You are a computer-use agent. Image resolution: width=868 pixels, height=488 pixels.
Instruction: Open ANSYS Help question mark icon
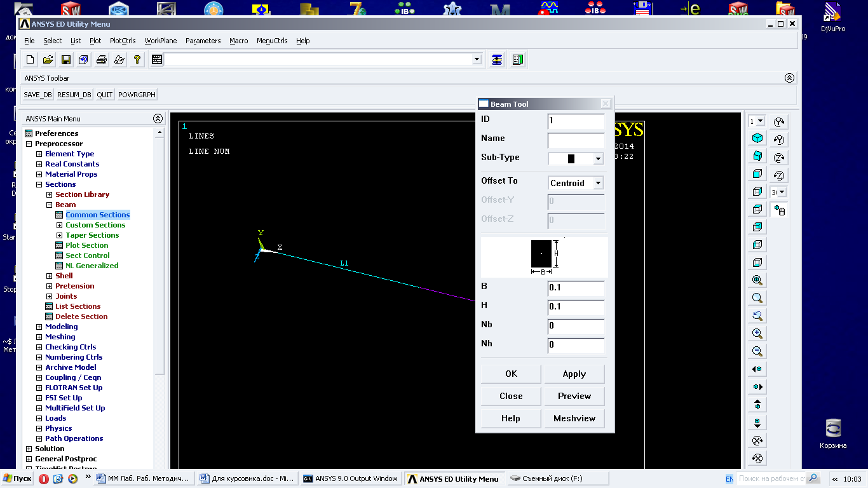[137, 60]
